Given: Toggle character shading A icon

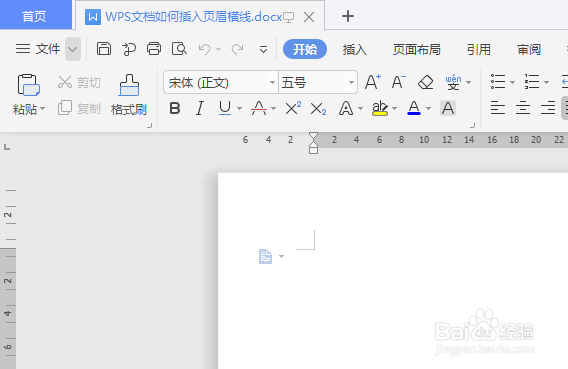Looking at the screenshot, I should tap(448, 108).
